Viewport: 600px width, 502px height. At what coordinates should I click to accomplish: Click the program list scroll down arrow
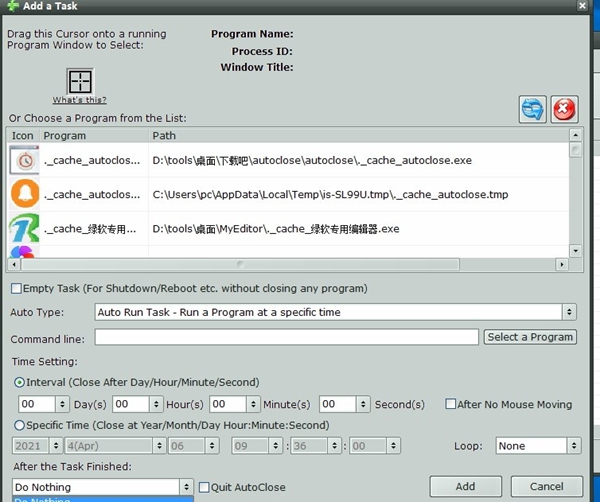[576, 251]
